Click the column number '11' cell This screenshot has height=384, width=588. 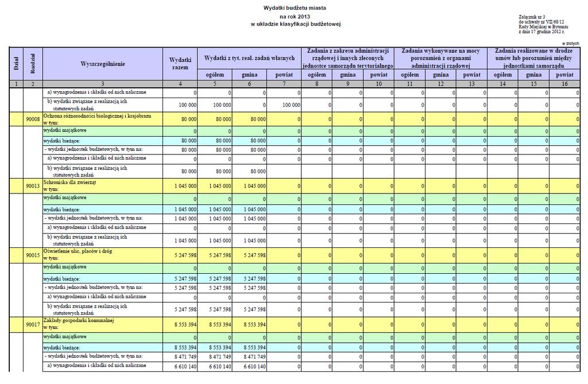(410, 84)
